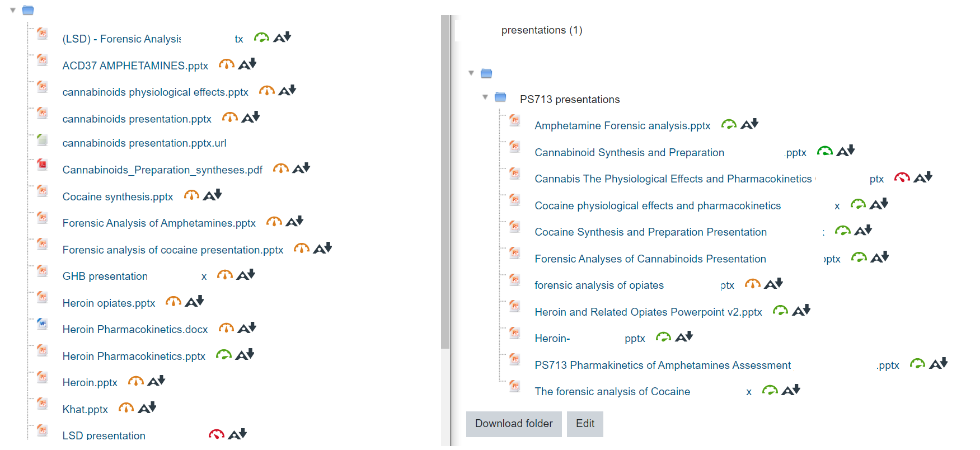This screenshot has width=980, height=450.
Task: Collapse the PS713 presentations folder
Action: 485,97
